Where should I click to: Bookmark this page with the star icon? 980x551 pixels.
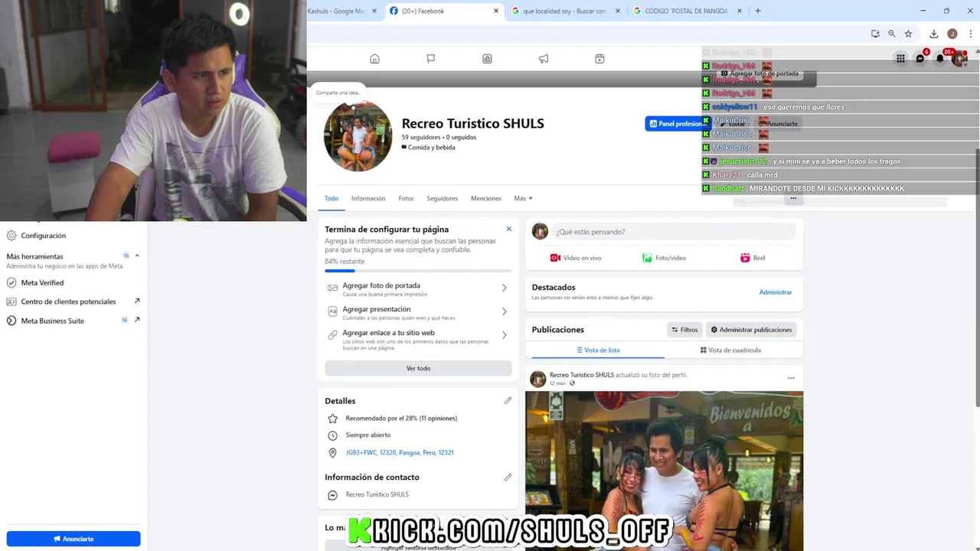(908, 34)
